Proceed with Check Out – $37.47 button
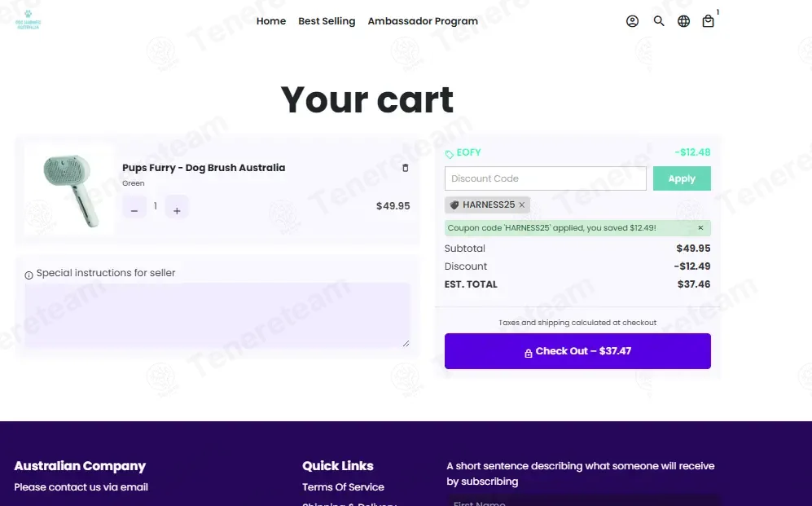This screenshot has height=506, width=812. point(577,351)
